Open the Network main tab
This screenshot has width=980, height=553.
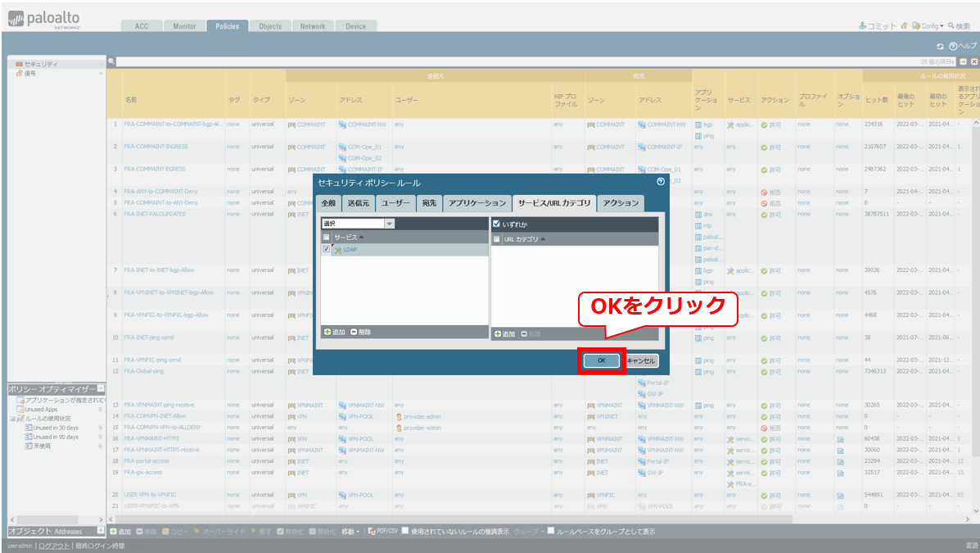(313, 26)
